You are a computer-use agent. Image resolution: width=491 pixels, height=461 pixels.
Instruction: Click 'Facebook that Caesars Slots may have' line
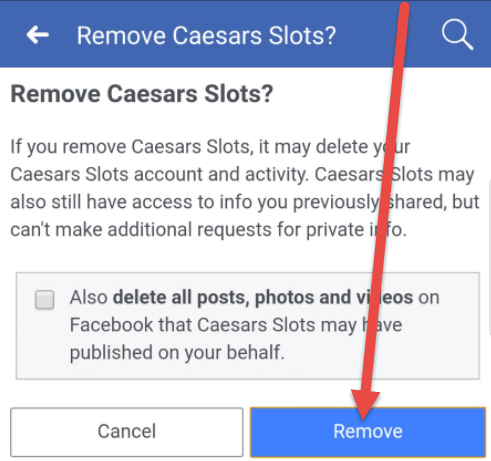(236, 325)
